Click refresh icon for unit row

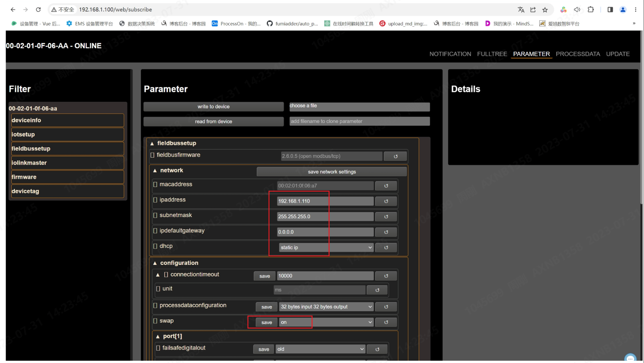377,290
